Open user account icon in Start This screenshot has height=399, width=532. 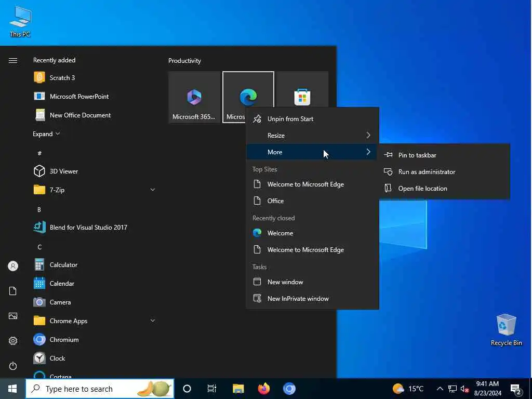point(13,266)
